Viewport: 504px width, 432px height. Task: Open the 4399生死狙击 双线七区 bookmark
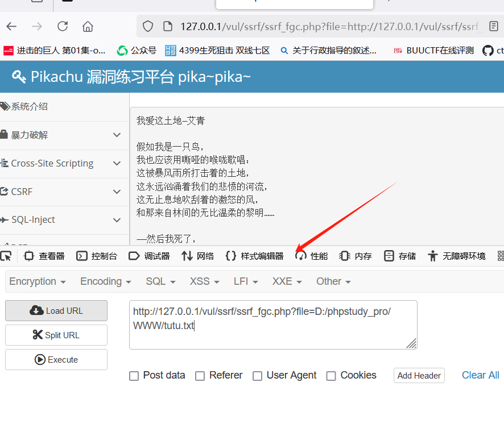pyautogui.click(x=217, y=51)
